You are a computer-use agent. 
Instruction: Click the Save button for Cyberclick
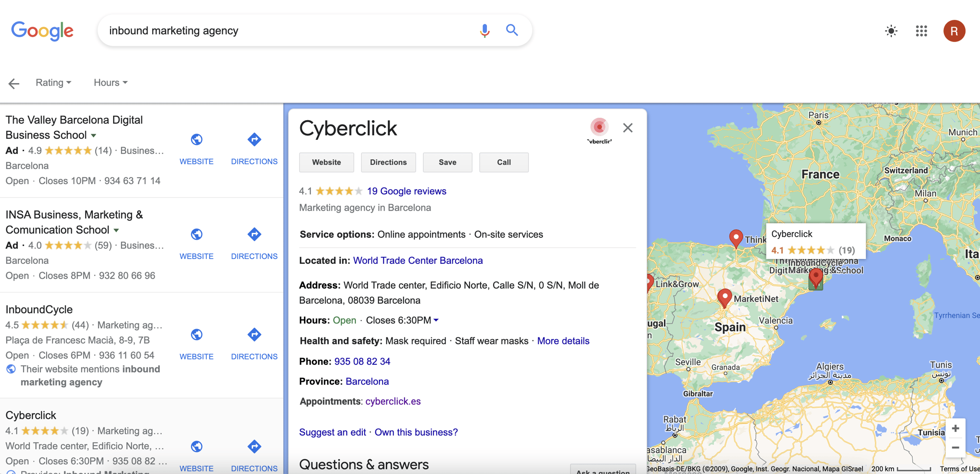[447, 162]
